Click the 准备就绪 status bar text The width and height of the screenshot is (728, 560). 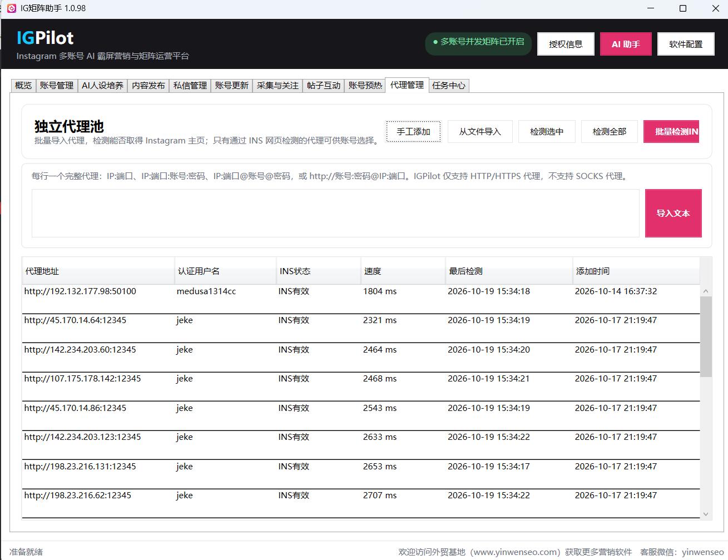26,552
